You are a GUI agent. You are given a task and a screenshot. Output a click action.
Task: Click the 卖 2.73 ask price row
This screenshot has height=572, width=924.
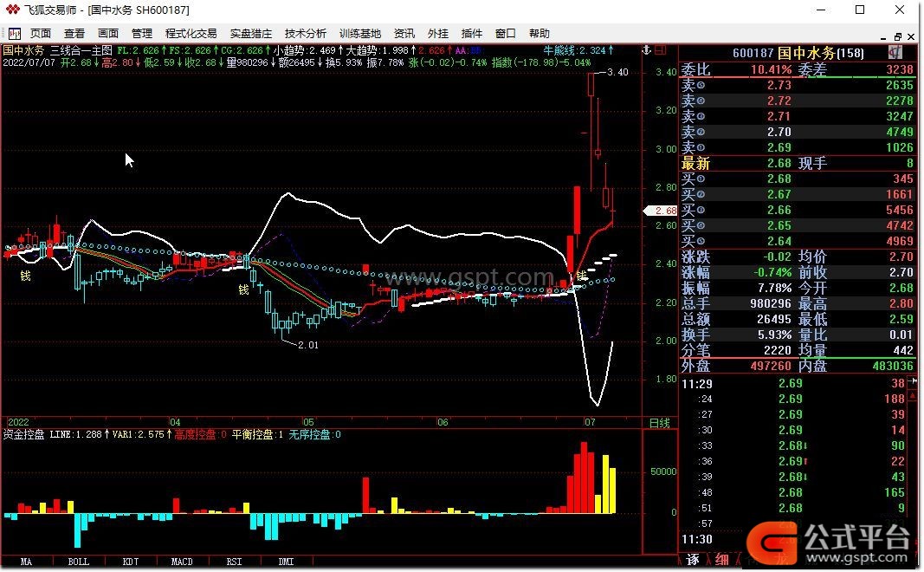pyautogui.click(x=798, y=85)
